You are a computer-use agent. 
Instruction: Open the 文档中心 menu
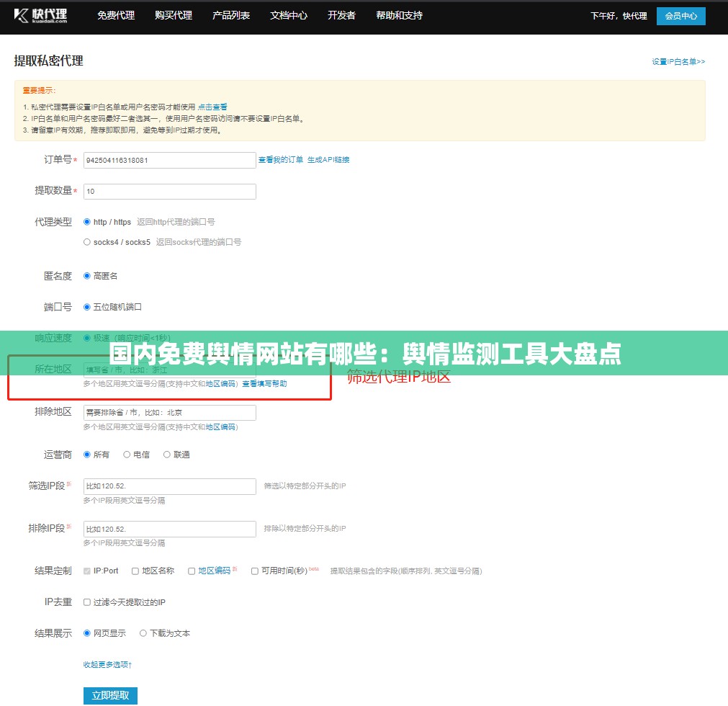coord(288,15)
